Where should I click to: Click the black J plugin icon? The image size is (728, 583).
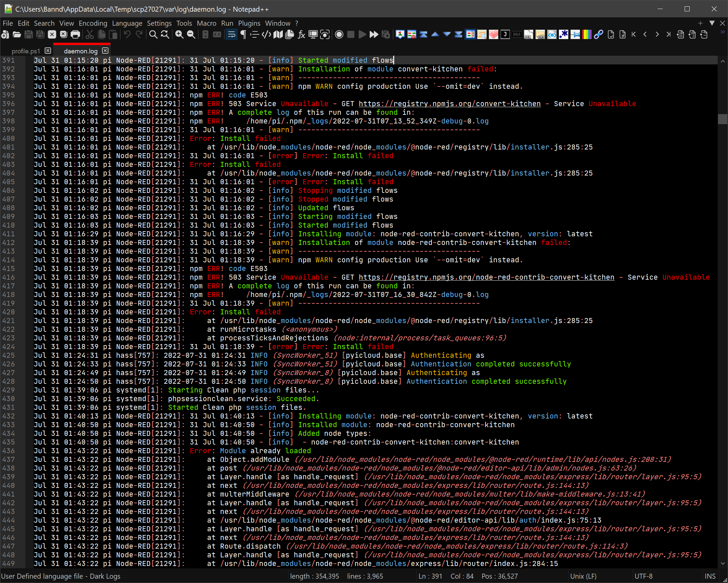click(x=505, y=34)
